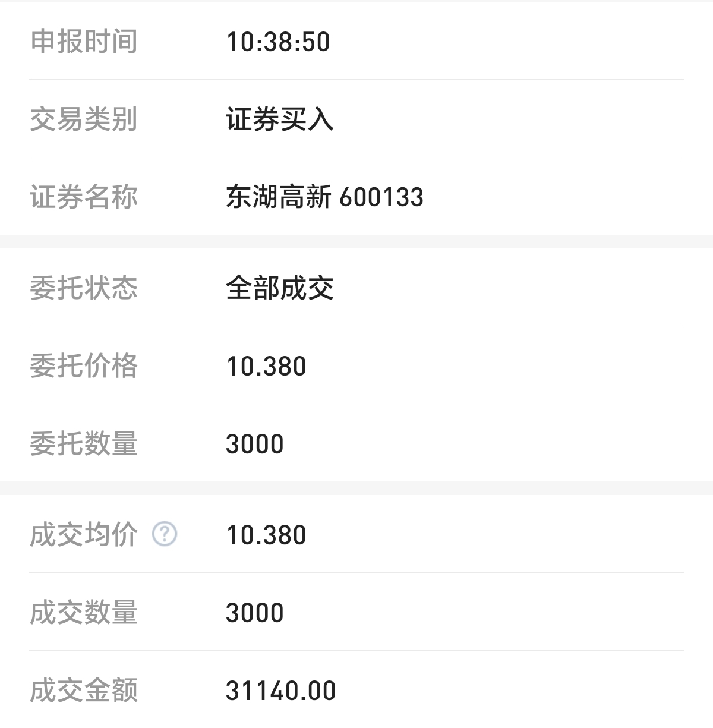Screen dimensions: 713x728
Task: Click the 申报时间 row label
Action: coord(84,42)
